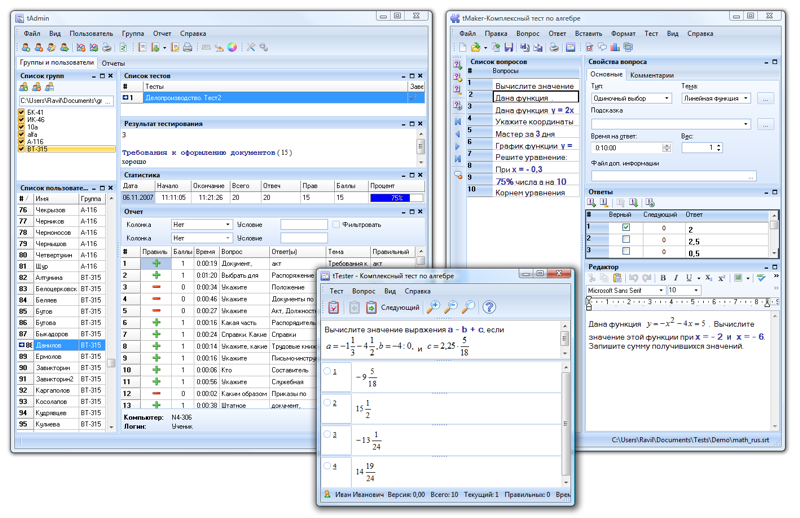Toggle the Фильтровать checkbox
Viewport: 800px width, 518px height.
pyautogui.click(x=336, y=225)
